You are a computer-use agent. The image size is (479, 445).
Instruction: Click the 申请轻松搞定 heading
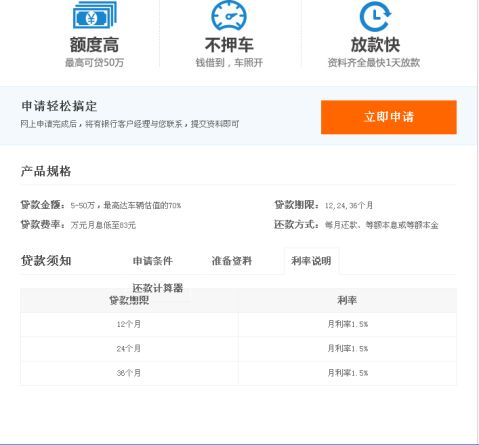pyautogui.click(x=59, y=106)
